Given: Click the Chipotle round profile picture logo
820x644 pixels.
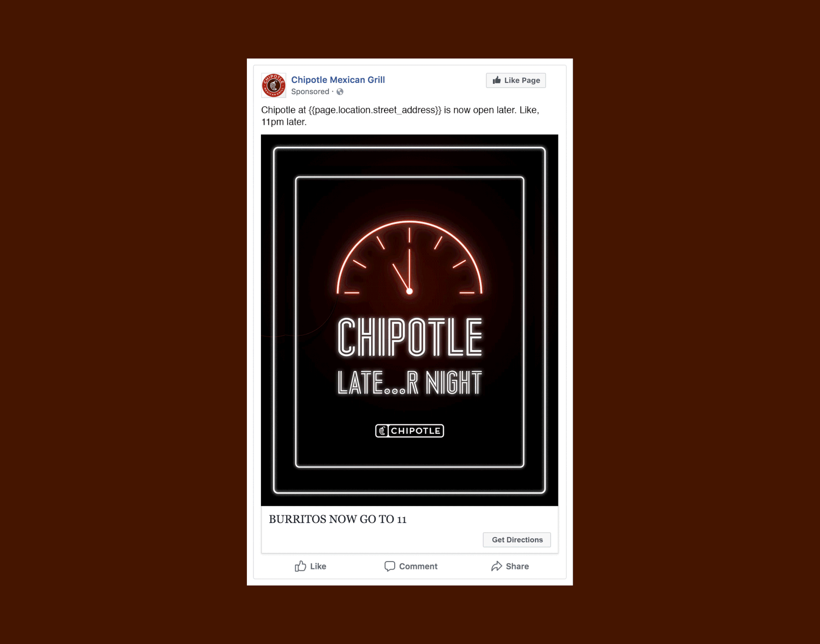Looking at the screenshot, I should click(274, 85).
